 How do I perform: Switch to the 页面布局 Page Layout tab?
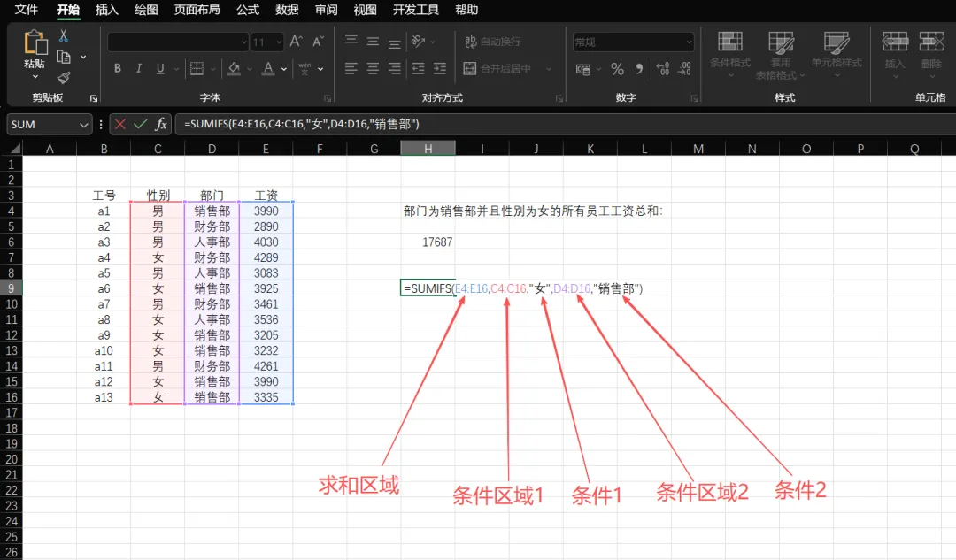(x=197, y=9)
